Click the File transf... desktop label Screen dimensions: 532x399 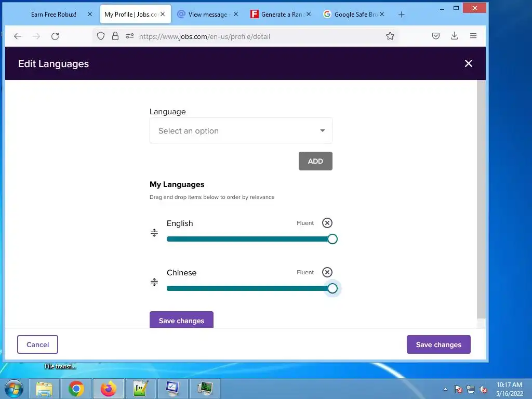pyautogui.click(x=60, y=366)
